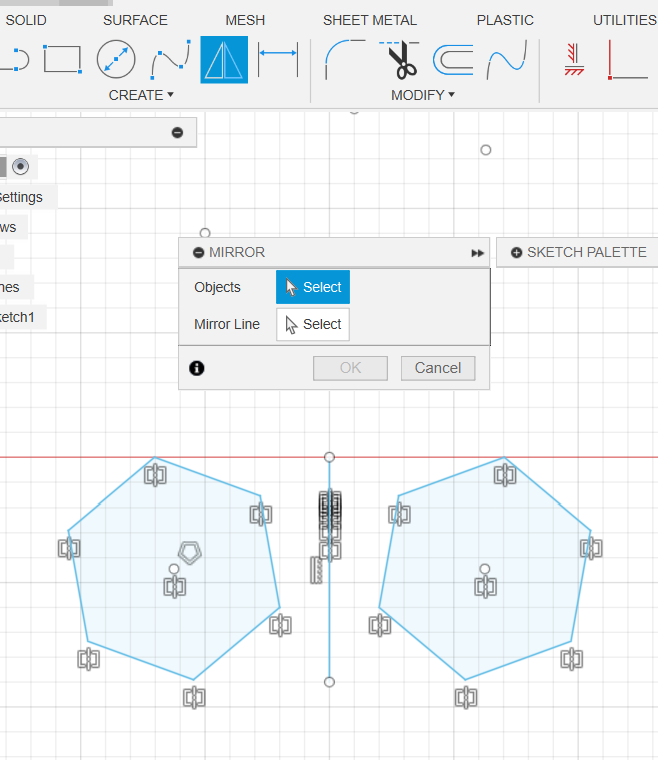The image size is (658, 760).
Task: Click bottom endpoint of the mirror line
Action: pyautogui.click(x=329, y=682)
